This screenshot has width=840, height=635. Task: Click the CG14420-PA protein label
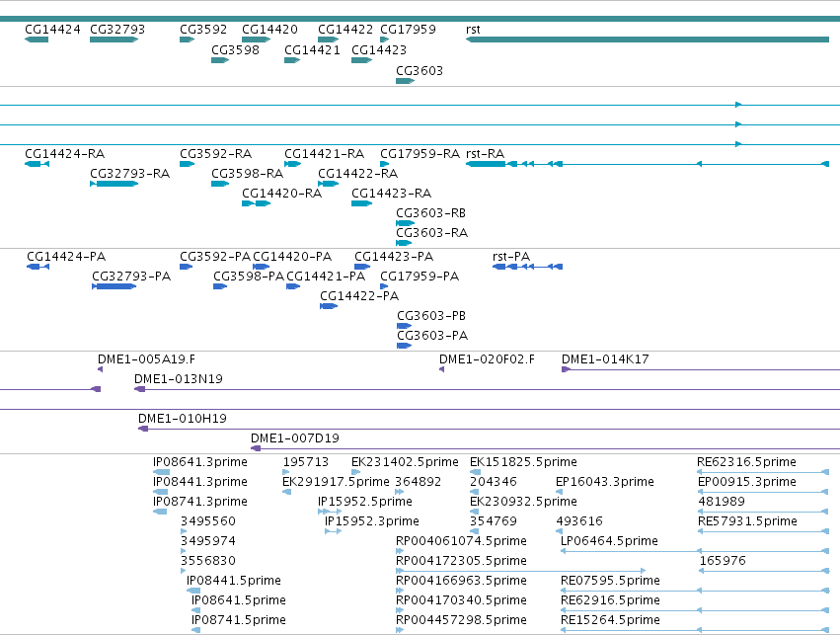click(292, 257)
